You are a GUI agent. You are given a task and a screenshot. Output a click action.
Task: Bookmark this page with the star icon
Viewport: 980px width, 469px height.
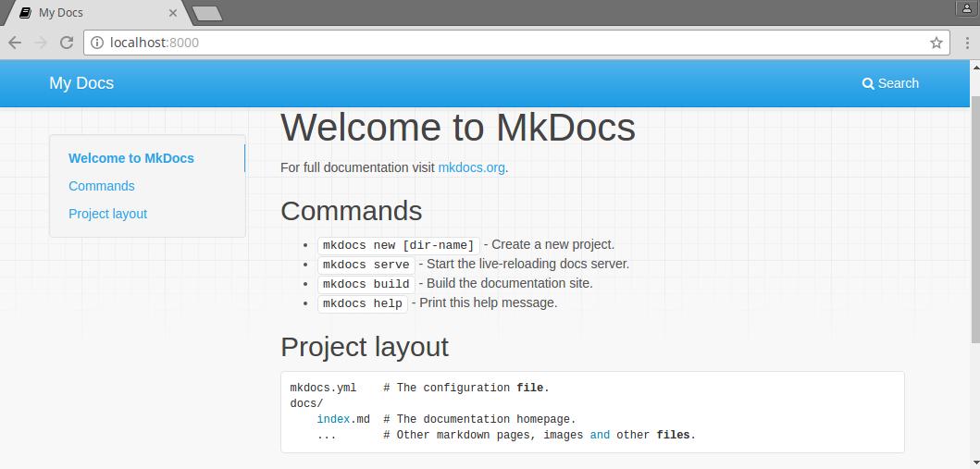pyautogui.click(x=936, y=43)
